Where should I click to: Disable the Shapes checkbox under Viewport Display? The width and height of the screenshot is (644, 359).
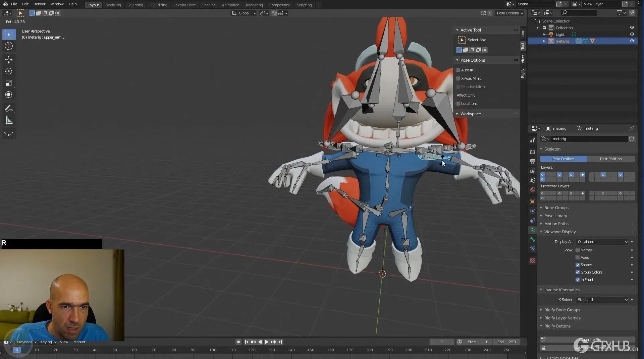pyautogui.click(x=578, y=264)
